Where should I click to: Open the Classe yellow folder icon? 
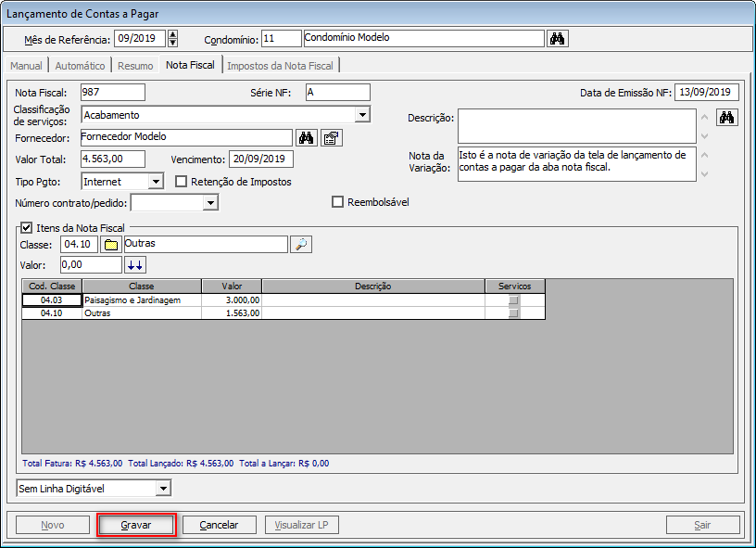(111, 245)
